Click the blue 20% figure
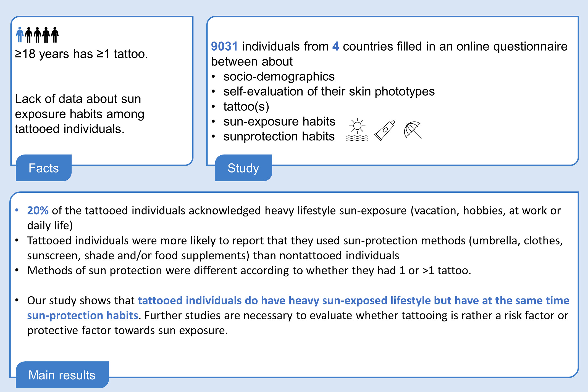This screenshot has height=392, width=588. [38, 211]
